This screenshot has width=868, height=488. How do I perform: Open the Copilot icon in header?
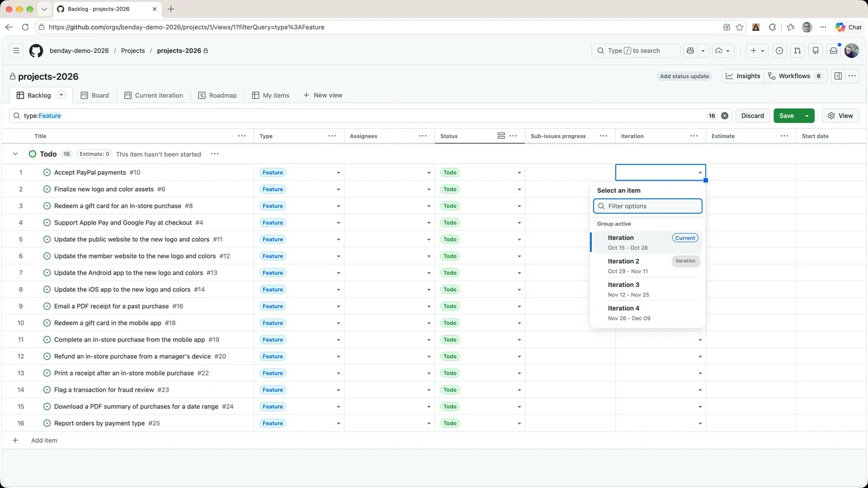point(690,51)
